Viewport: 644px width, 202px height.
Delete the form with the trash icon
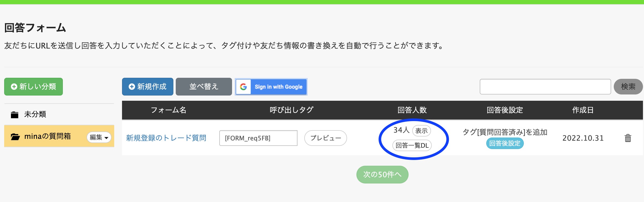click(628, 138)
